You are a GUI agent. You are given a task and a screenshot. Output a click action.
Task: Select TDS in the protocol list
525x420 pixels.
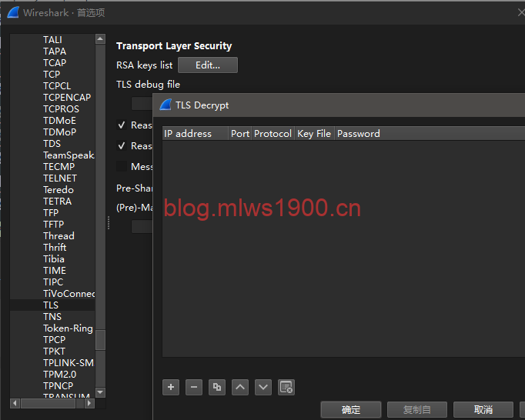tap(52, 144)
